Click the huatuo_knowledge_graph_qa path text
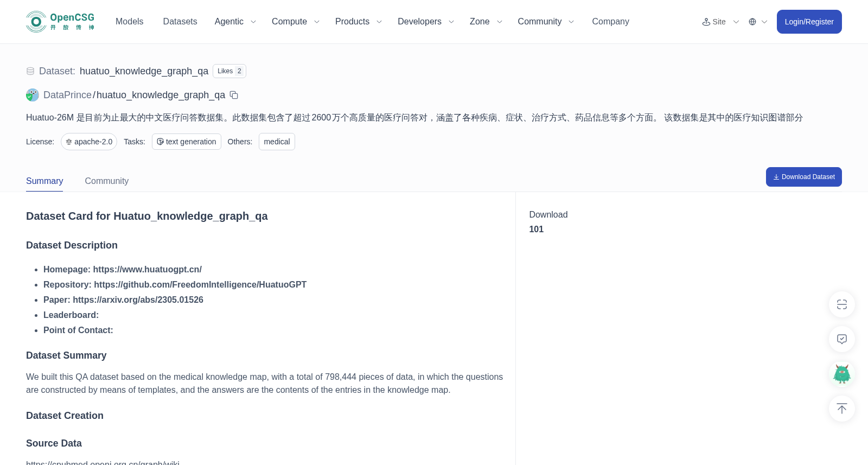Viewport: 868px width, 465px height. pyautogui.click(x=161, y=95)
